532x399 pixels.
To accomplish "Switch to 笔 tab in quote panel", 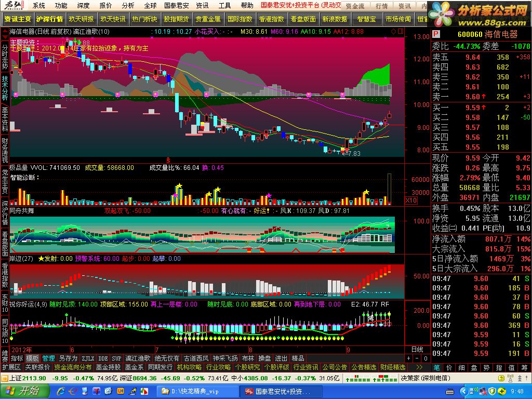I will [436, 367].
